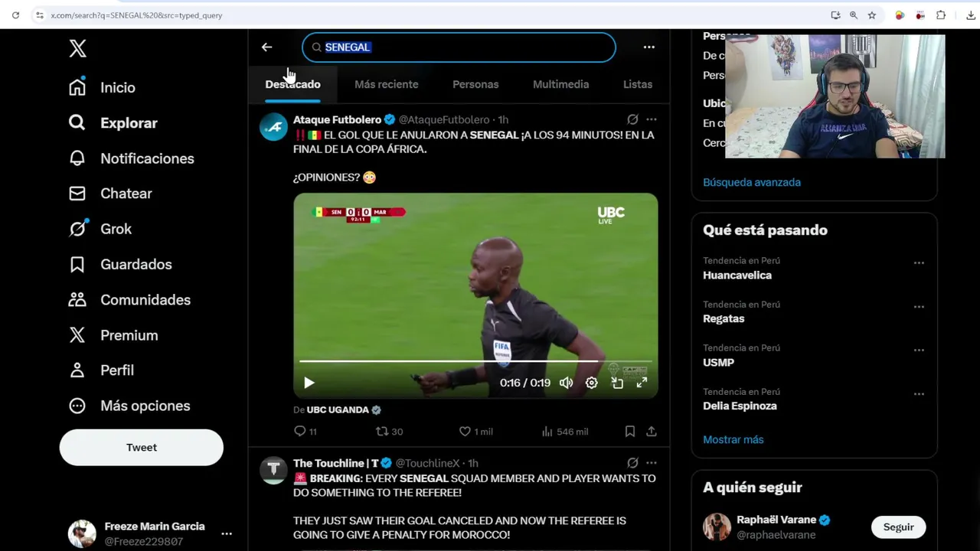Viewport: 980px width, 551px height.
Task: Repost Ataque Futbolero post
Action: tap(389, 432)
